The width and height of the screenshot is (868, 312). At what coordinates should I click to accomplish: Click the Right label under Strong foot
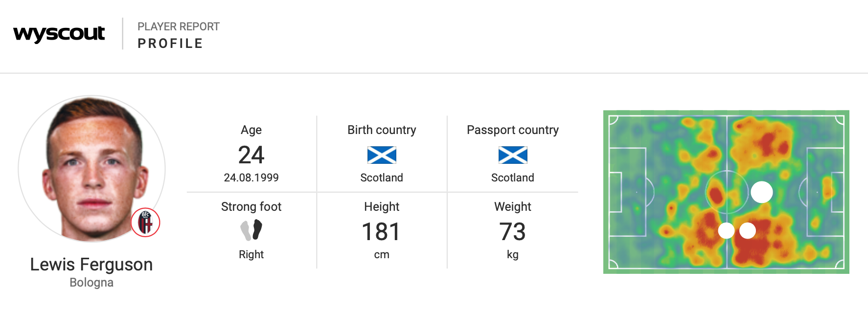coord(251,254)
